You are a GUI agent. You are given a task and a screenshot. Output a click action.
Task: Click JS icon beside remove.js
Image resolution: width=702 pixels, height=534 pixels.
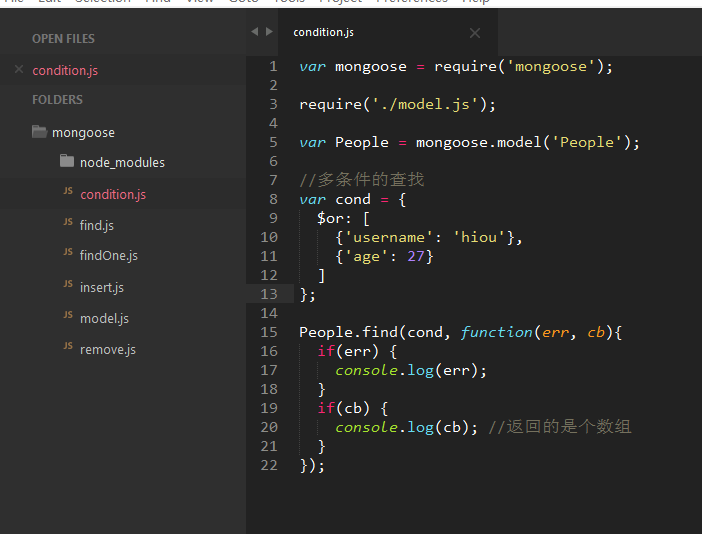(x=68, y=346)
